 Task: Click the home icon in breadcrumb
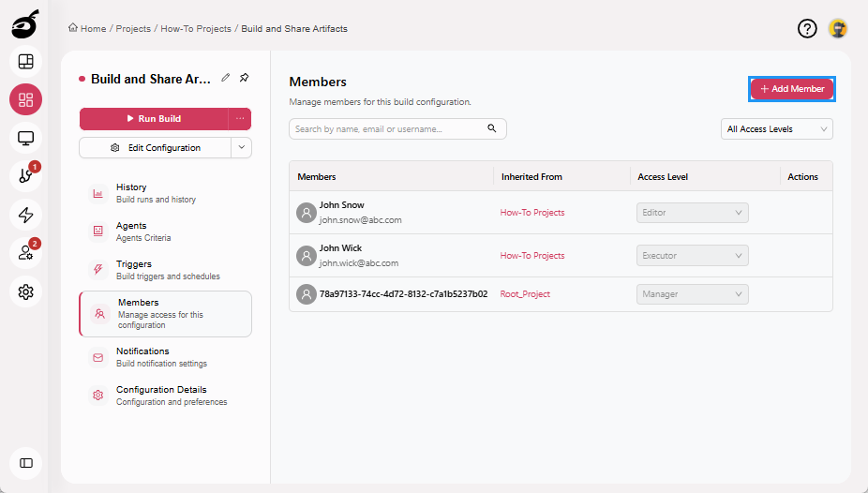pyautogui.click(x=72, y=28)
